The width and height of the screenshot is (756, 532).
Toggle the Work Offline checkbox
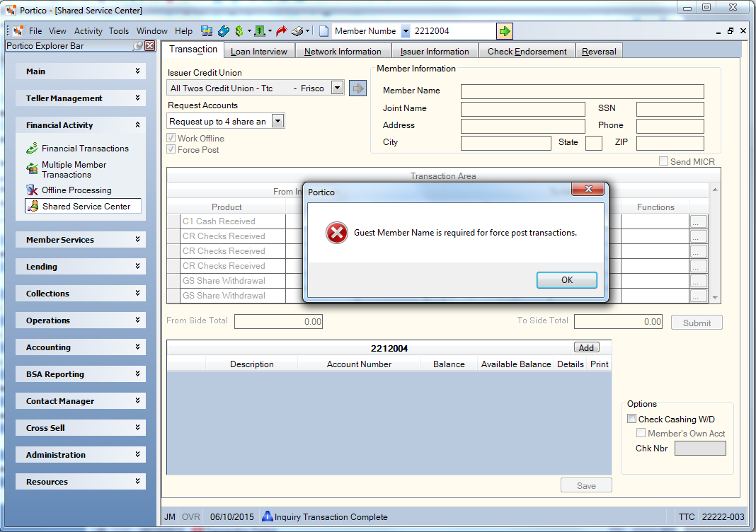[x=171, y=138]
